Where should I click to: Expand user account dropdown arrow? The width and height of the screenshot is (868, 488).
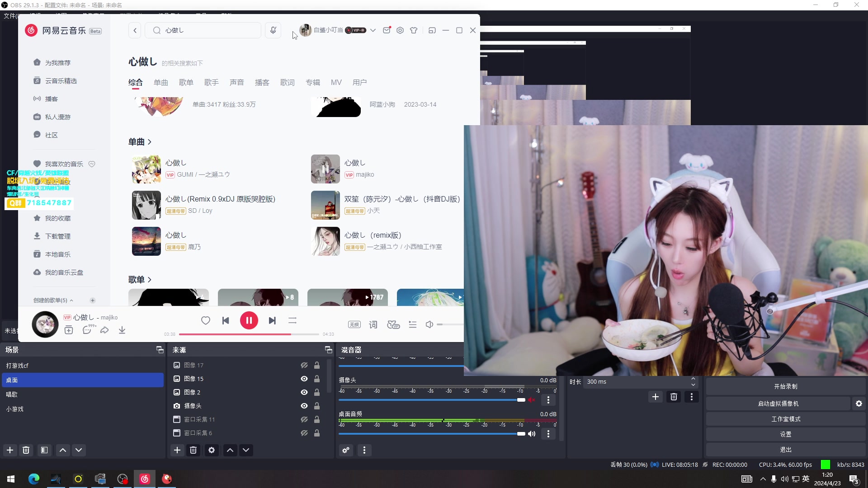pyautogui.click(x=373, y=30)
